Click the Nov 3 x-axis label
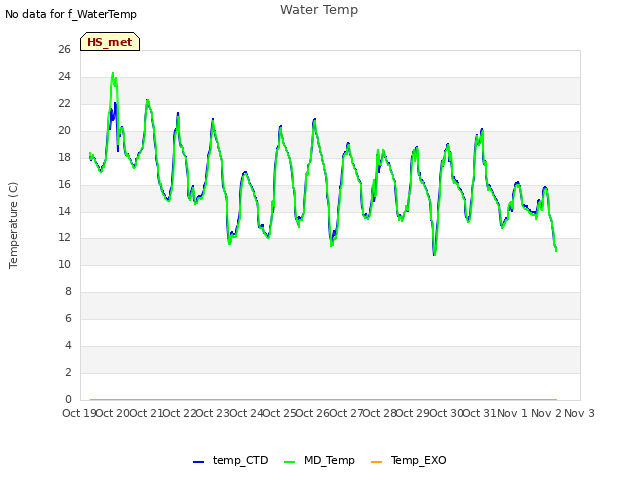 point(579,413)
